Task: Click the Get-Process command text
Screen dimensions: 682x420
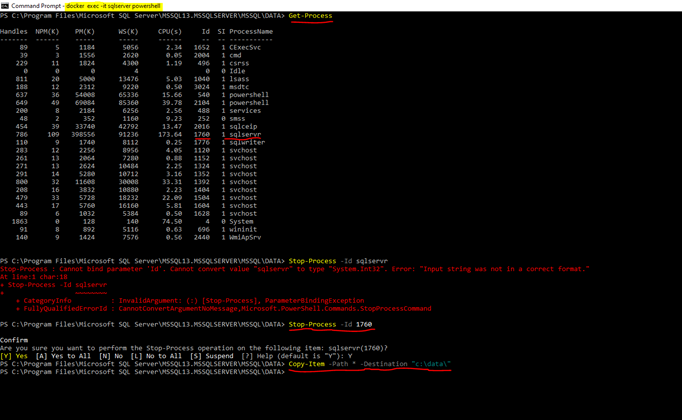Action: coord(310,16)
